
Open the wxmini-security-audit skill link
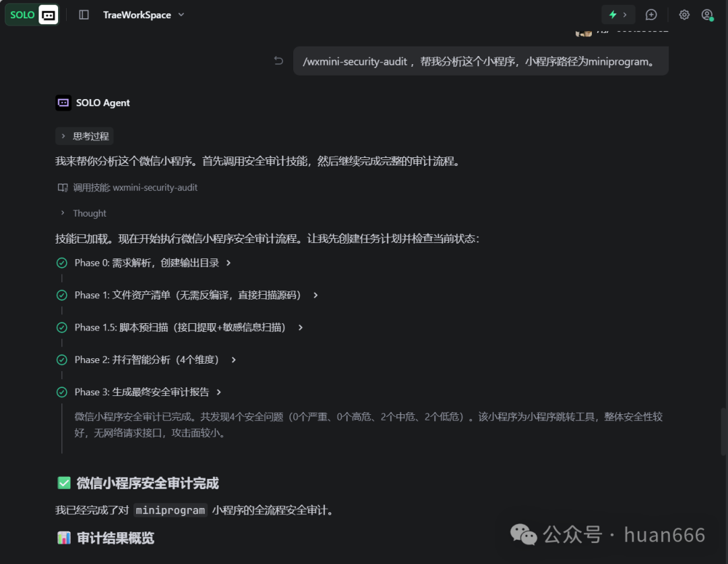tap(155, 188)
